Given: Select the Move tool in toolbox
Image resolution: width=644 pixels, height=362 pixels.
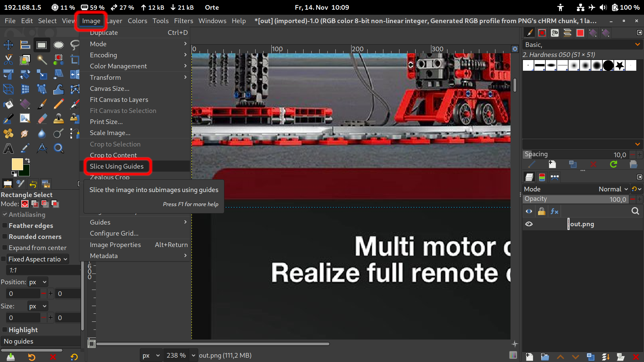Looking at the screenshot, I should pos(8,45).
